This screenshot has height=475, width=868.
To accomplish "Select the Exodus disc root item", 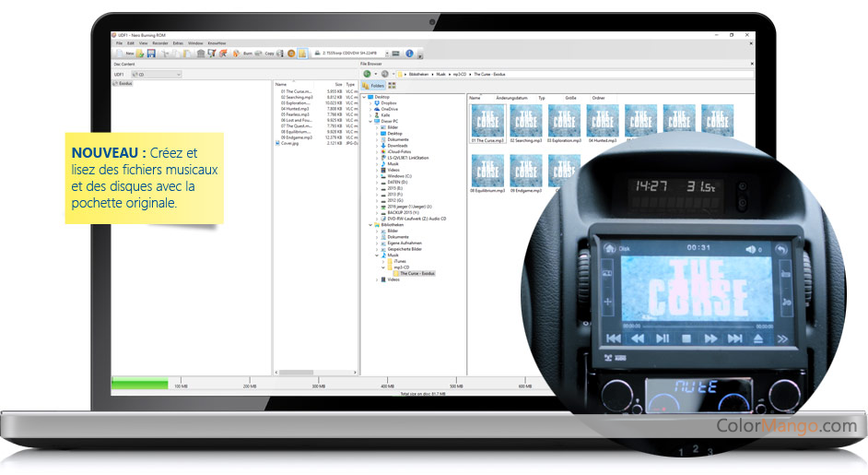I will point(123,83).
